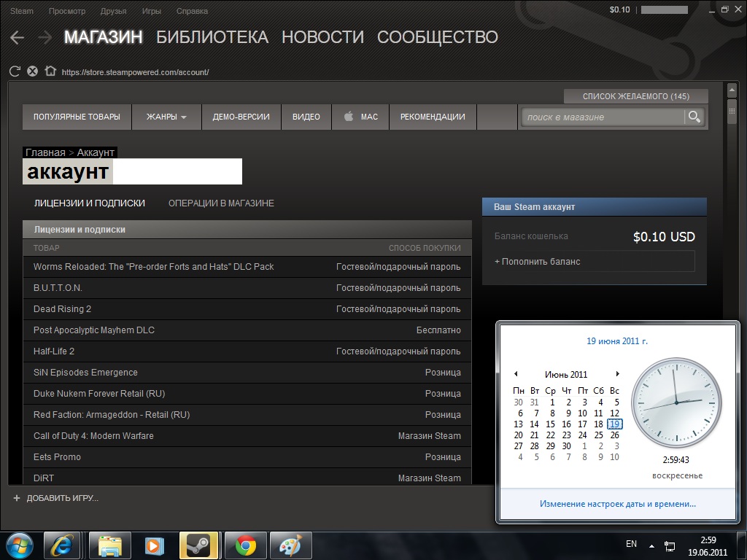Switch to НОВОСТИ section
747x560 pixels.
click(323, 37)
